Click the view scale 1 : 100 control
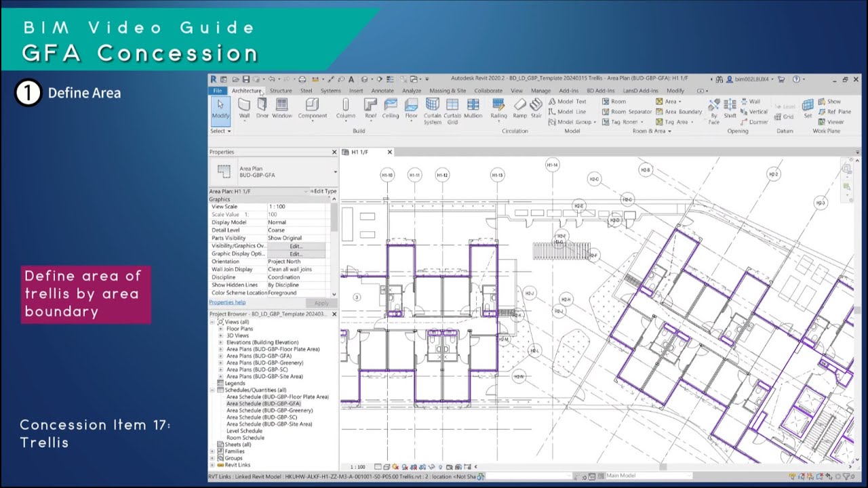This screenshot has width=868, height=488. pyautogui.click(x=357, y=467)
